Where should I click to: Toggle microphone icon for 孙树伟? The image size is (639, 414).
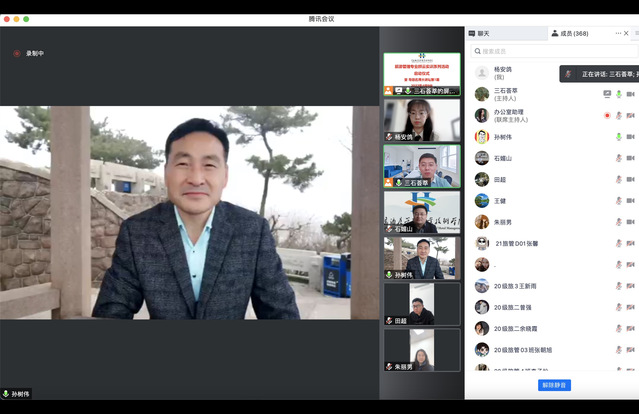tap(618, 137)
